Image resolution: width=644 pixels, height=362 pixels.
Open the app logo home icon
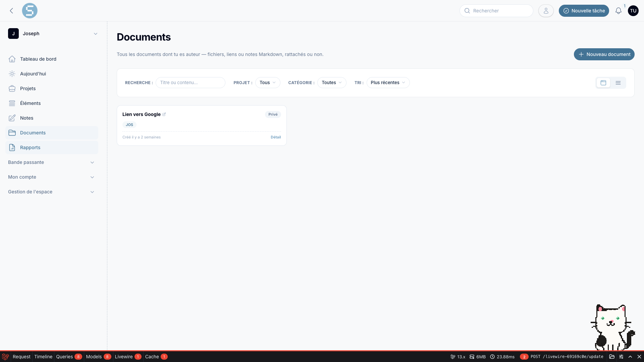[x=30, y=11]
